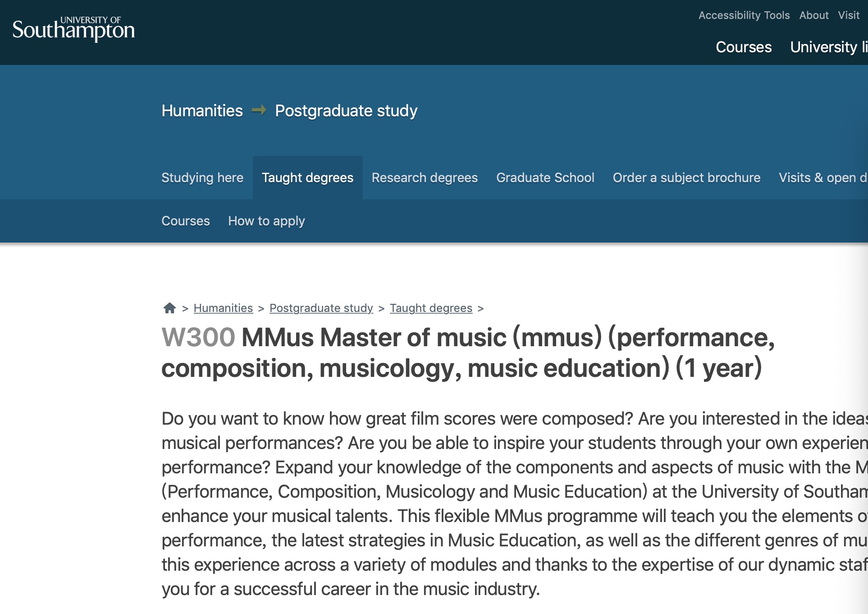Click the Postgraduate study heading link

tap(346, 111)
